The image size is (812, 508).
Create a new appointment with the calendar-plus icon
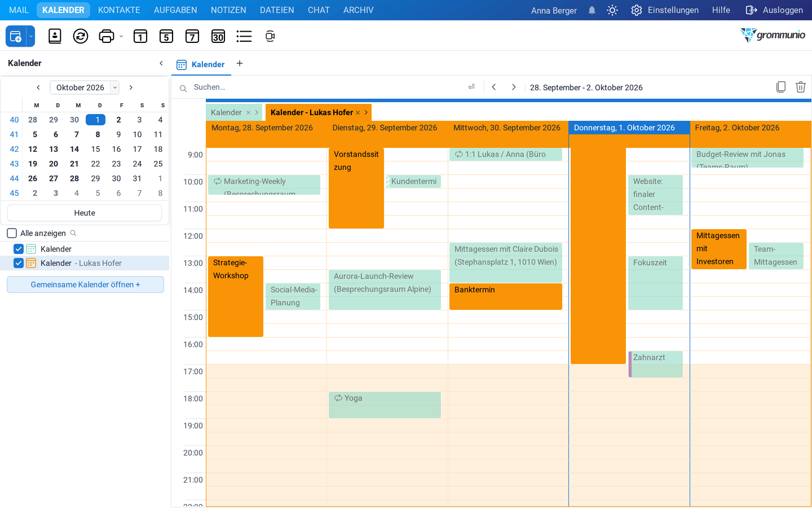[x=16, y=37]
